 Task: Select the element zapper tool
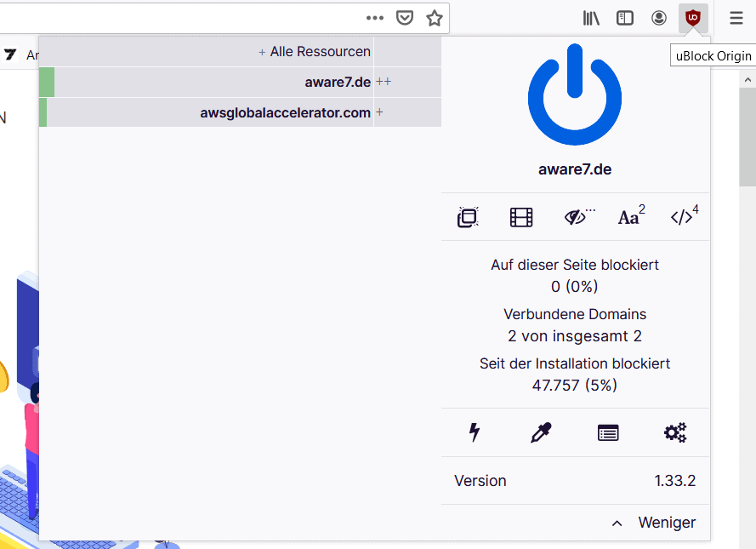474,432
